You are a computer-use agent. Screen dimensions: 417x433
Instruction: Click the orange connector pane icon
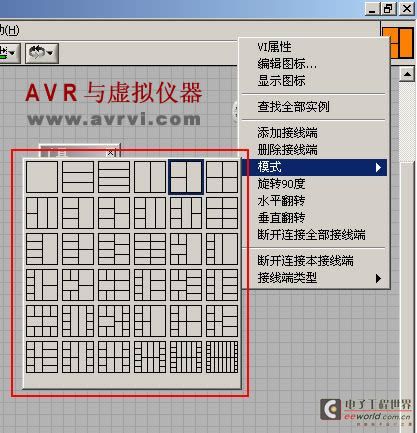click(x=401, y=43)
